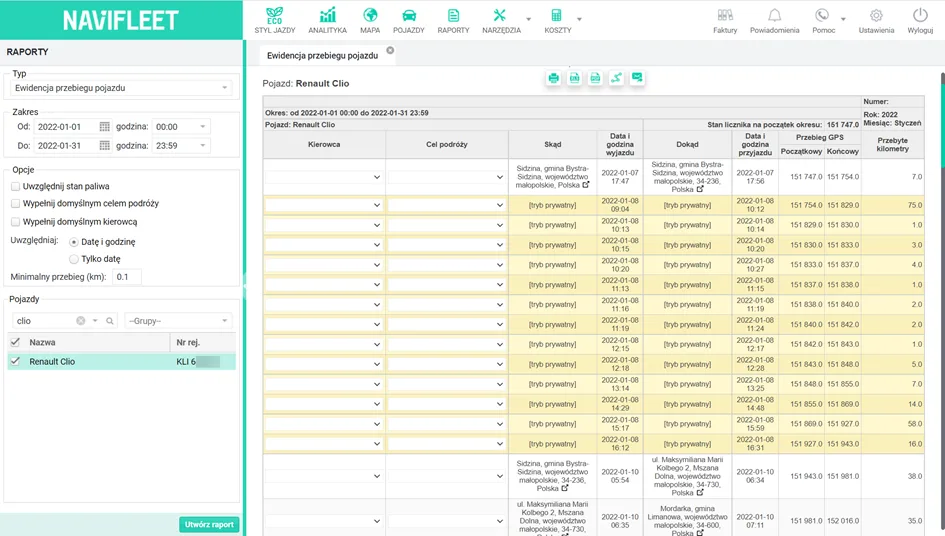Go to the Mapa globe view

[x=370, y=20]
